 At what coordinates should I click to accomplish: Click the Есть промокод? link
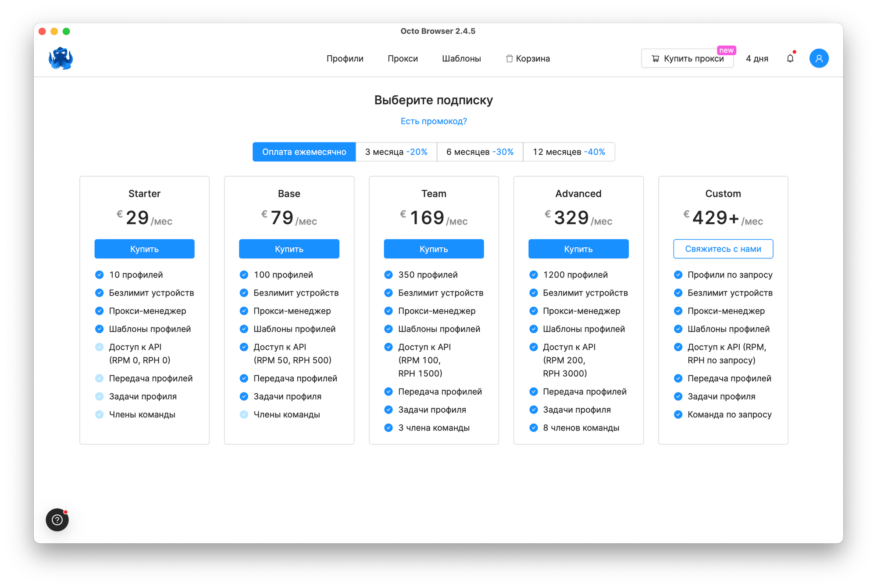pos(434,121)
